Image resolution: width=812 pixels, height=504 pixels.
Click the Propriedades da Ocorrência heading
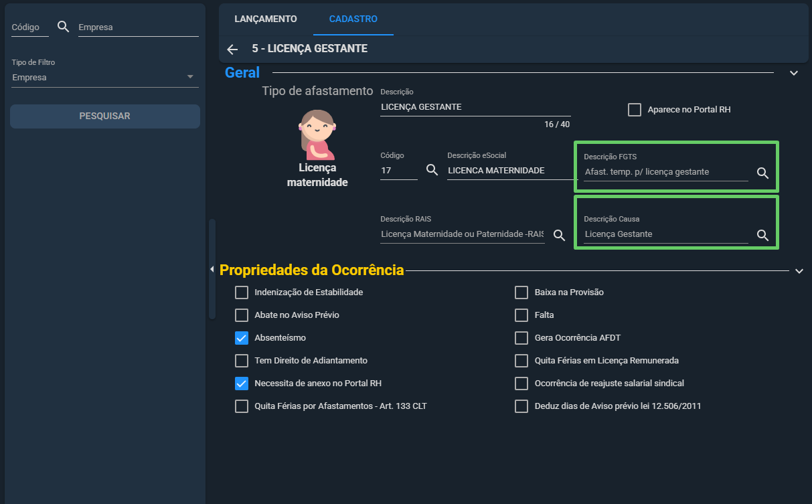coord(312,270)
